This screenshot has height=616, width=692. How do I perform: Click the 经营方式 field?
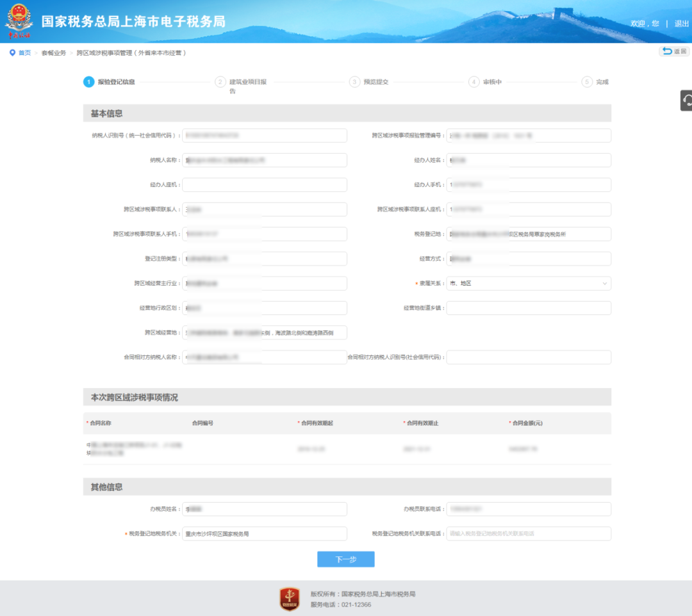click(x=529, y=259)
